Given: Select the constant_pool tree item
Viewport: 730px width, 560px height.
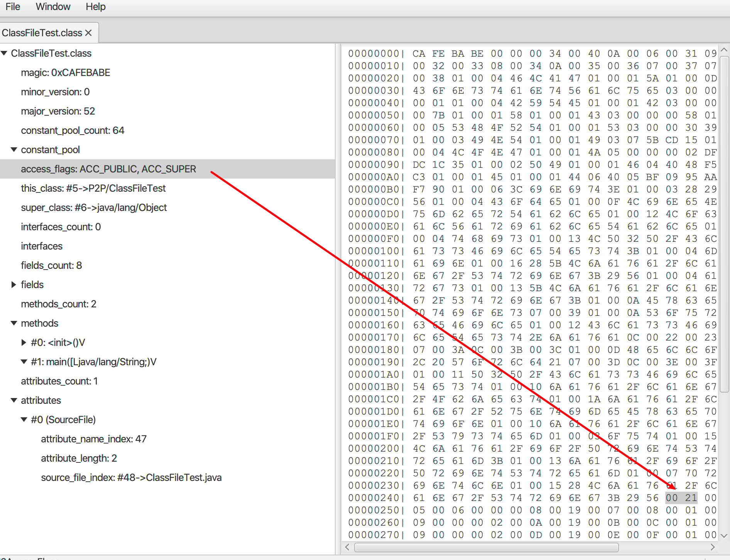Looking at the screenshot, I should 50,150.
